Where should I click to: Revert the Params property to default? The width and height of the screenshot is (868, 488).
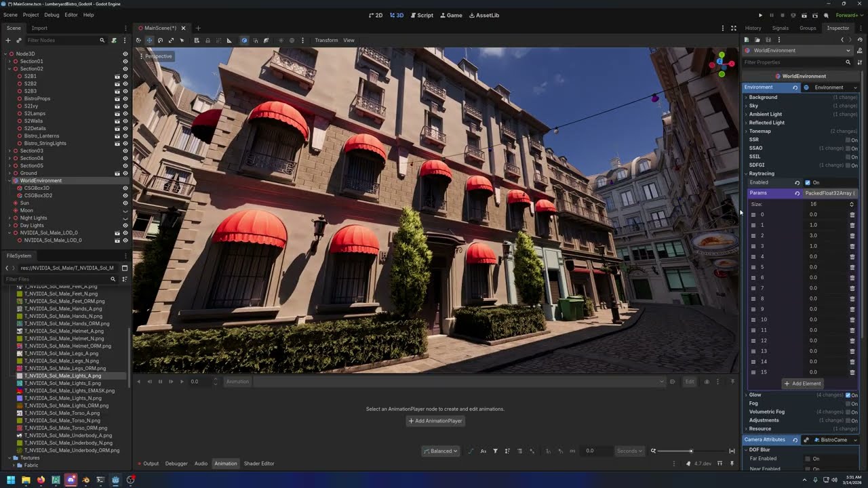click(797, 193)
